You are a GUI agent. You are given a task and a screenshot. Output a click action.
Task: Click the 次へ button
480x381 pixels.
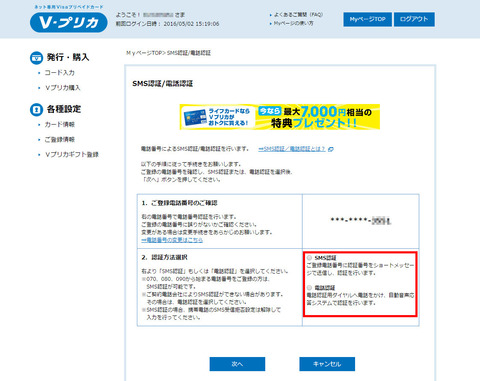point(237,364)
